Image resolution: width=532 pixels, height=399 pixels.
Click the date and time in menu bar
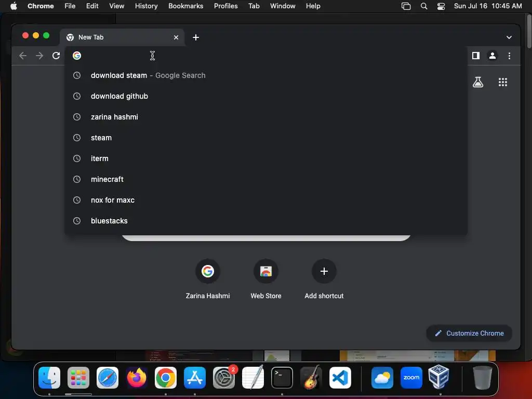(x=487, y=6)
